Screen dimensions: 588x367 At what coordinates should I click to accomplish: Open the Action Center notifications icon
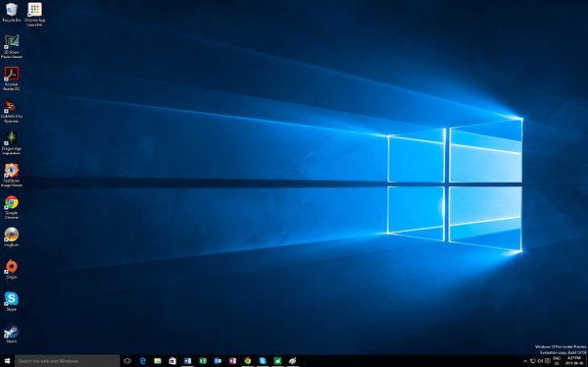click(548, 361)
